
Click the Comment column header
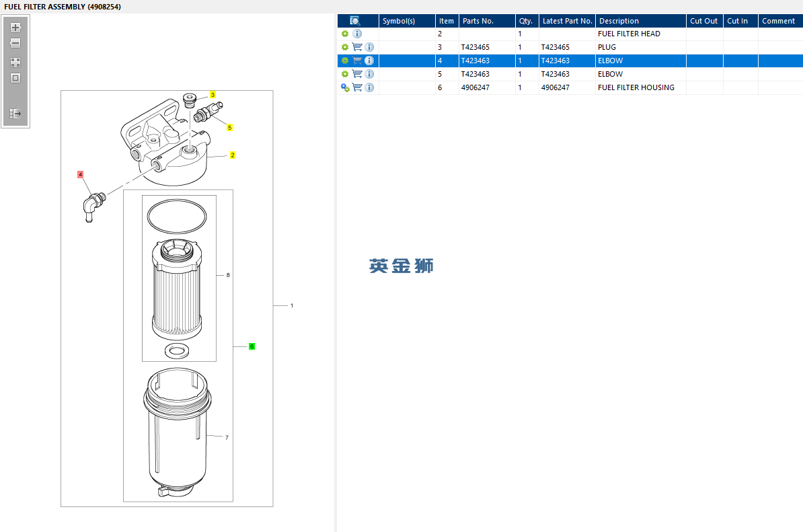(780, 21)
